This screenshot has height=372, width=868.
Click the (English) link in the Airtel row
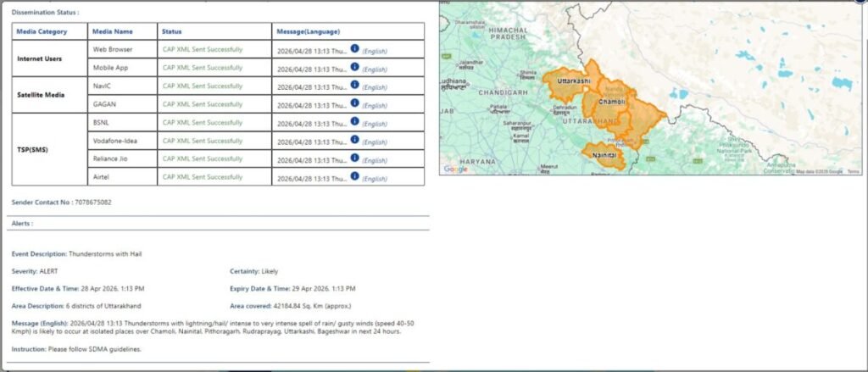(x=375, y=178)
